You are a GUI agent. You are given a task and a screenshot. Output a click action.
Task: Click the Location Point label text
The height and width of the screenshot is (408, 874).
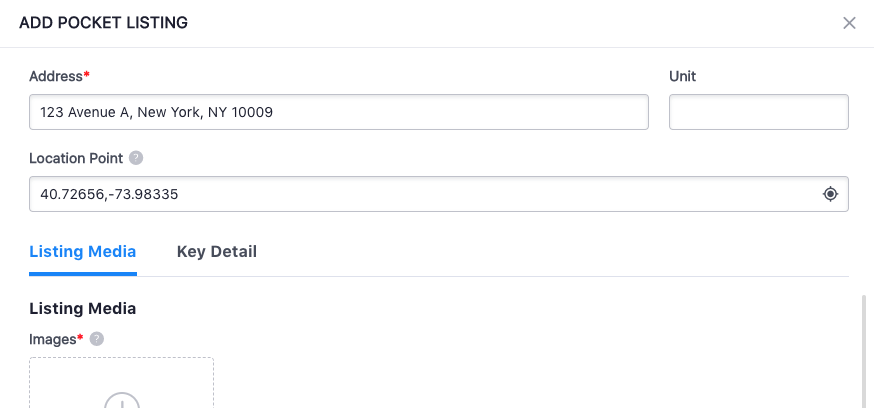76,158
